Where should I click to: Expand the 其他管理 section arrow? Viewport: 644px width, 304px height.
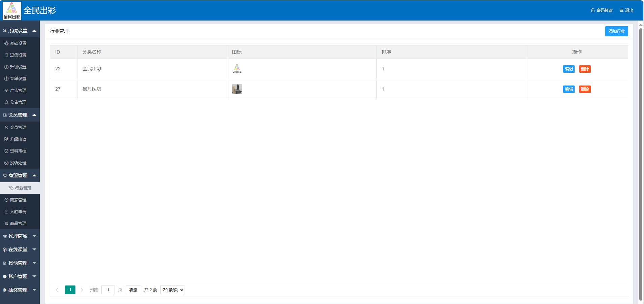[34, 263]
